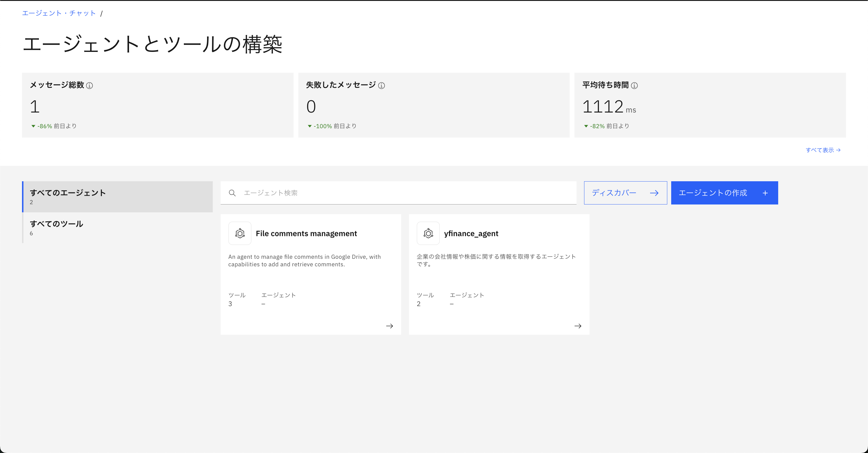Open the yfinance_agent card title
868x453 pixels.
pyautogui.click(x=471, y=233)
